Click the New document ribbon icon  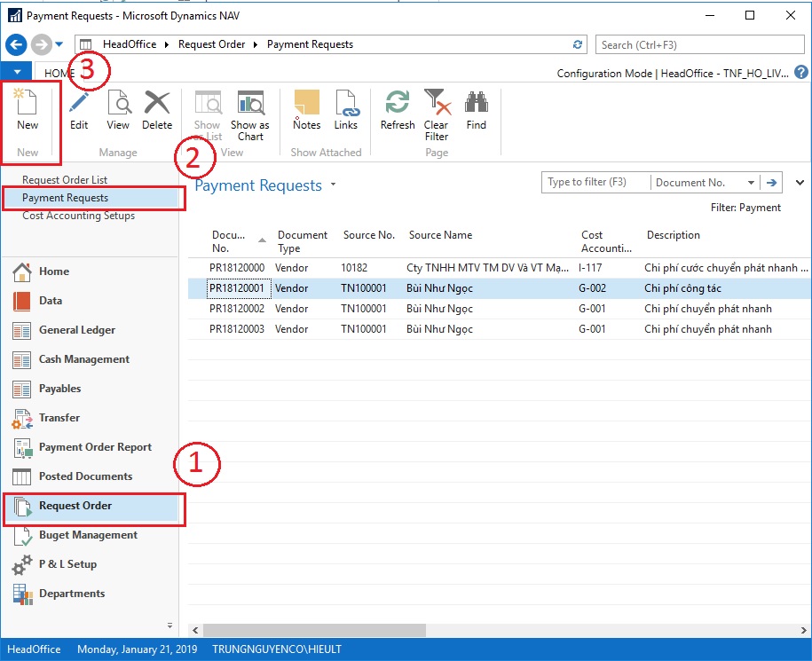(27, 102)
